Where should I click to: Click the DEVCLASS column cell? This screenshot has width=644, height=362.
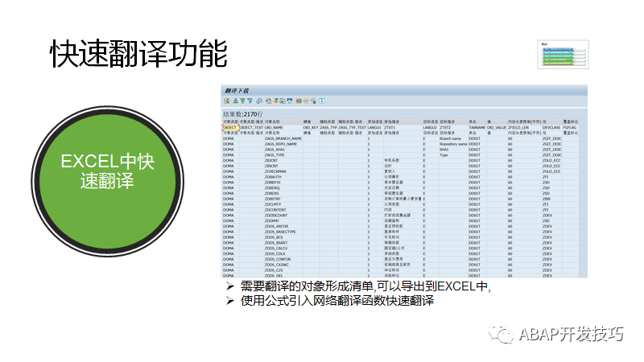click(552, 128)
